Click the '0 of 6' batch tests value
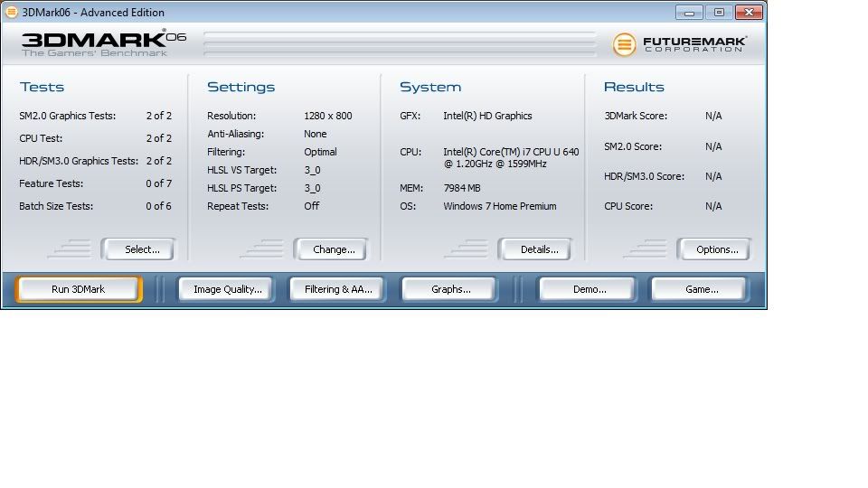 159,206
